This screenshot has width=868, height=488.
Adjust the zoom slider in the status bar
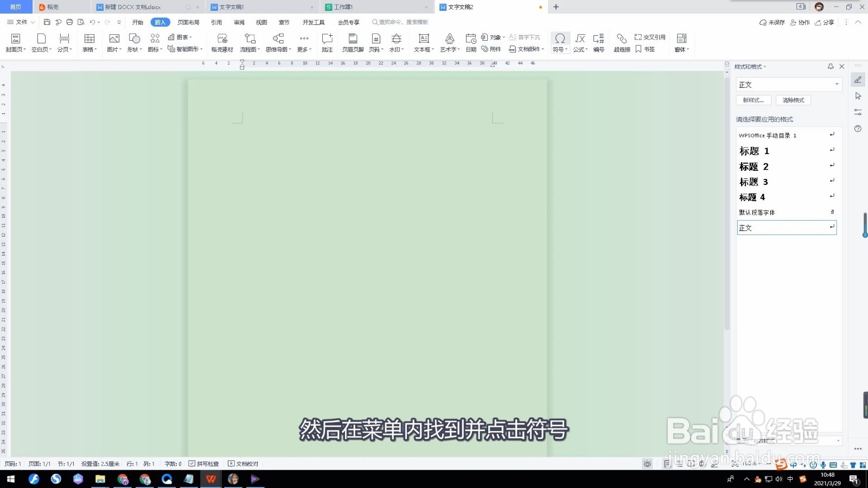click(769, 464)
